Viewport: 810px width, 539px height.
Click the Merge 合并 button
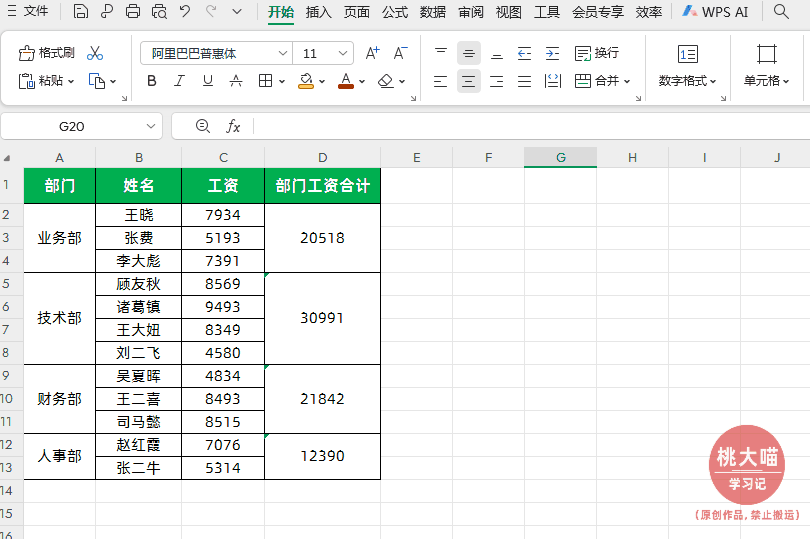tap(597, 81)
